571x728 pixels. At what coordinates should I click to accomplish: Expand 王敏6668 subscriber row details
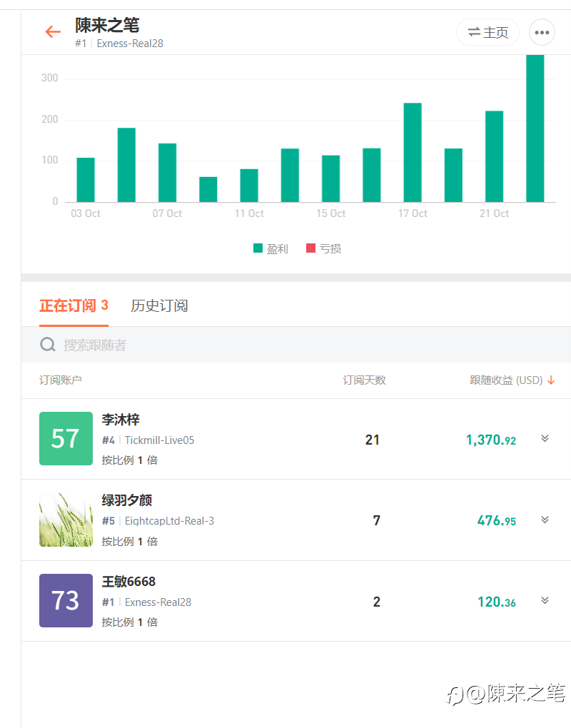(x=545, y=600)
